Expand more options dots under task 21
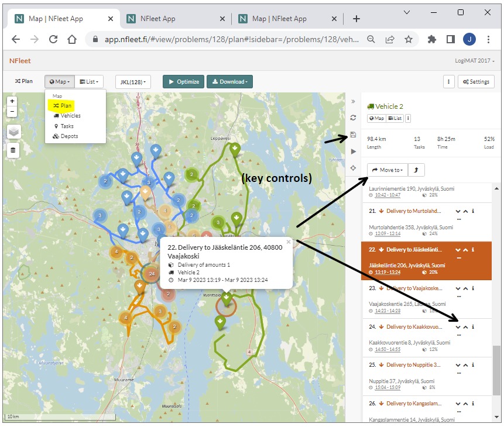Screen dimensions: 504x427 coord(459,219)
